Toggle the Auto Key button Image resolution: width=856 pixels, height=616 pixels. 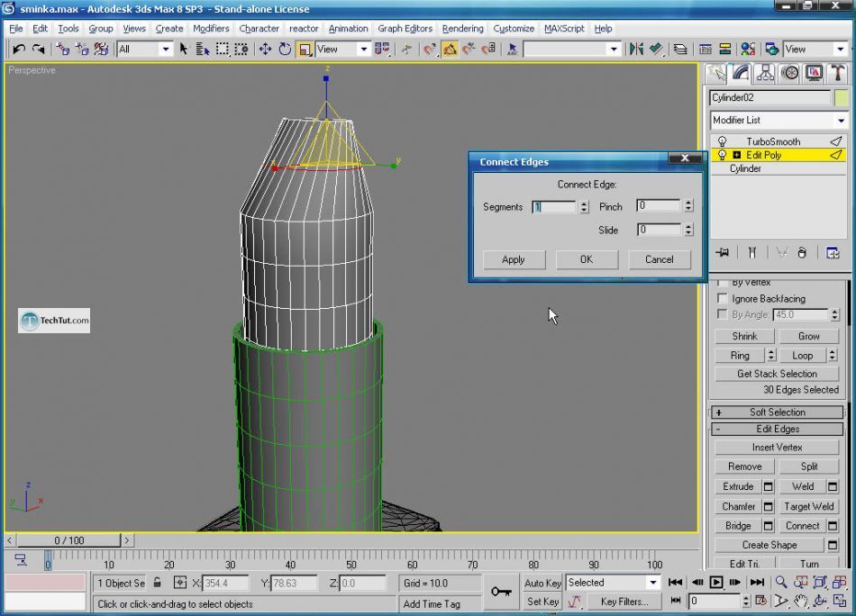click(x=542, y=583)
